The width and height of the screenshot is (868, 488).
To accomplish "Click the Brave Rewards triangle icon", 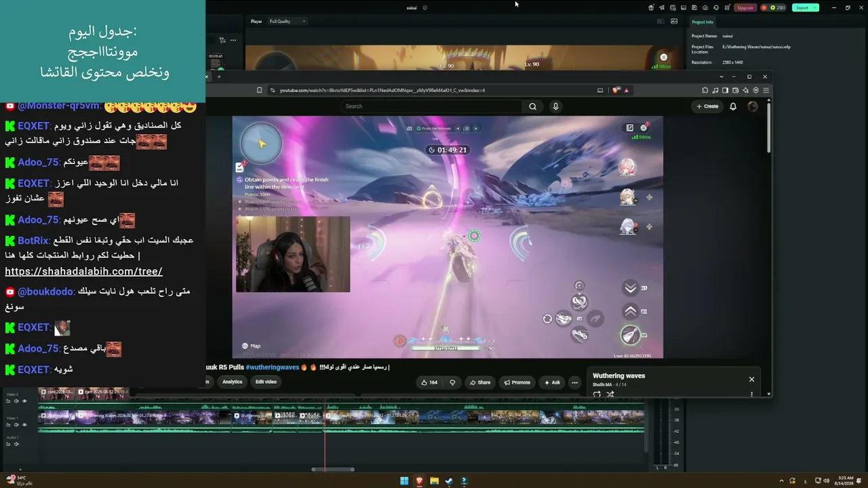I will point(626,90).
